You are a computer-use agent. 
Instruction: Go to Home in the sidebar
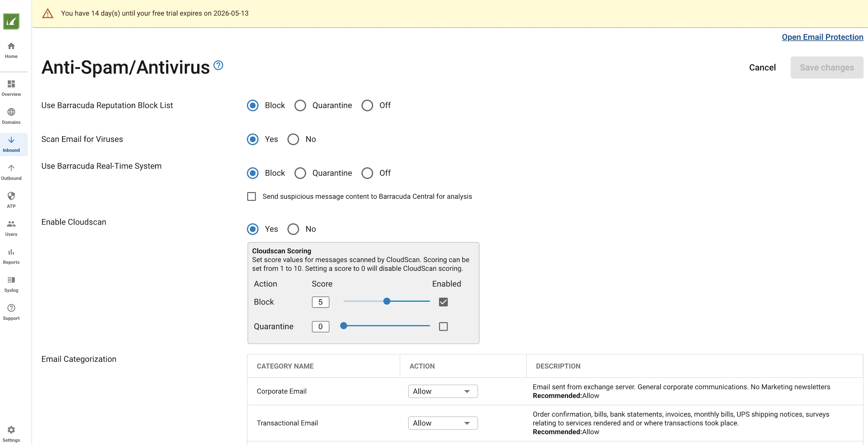tap(11, 50)
